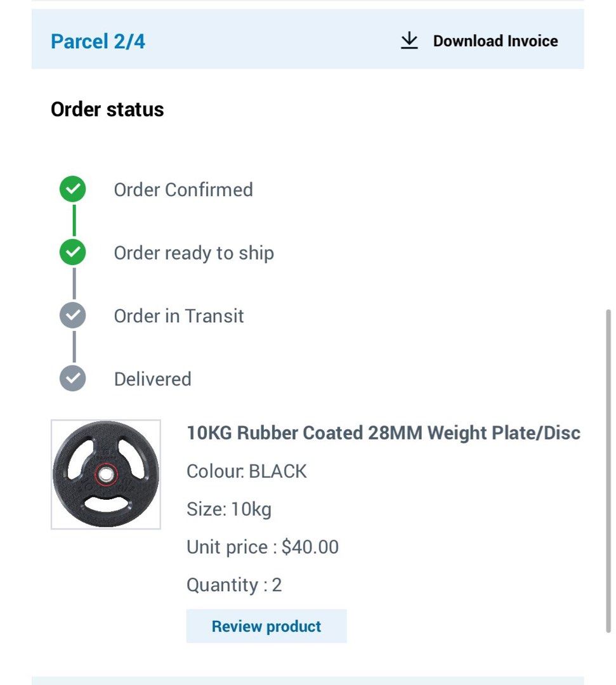616x685 pixels.
Task: Open the weight plate product thumbnail
Action: tap(106, 474)
